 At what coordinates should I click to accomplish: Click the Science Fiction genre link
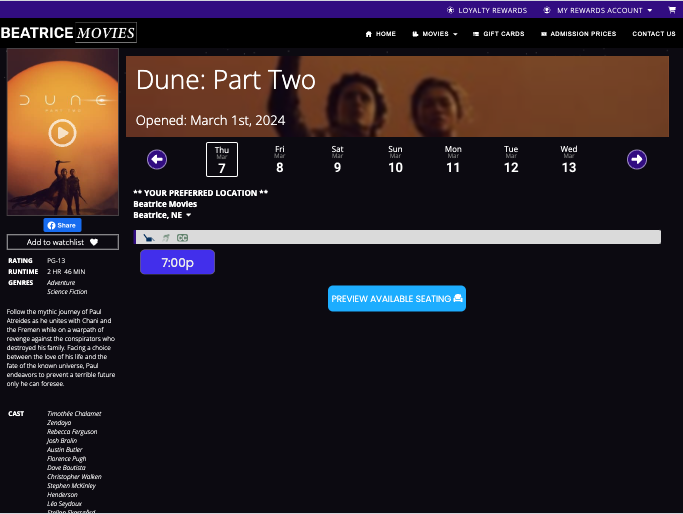point(67,292)
